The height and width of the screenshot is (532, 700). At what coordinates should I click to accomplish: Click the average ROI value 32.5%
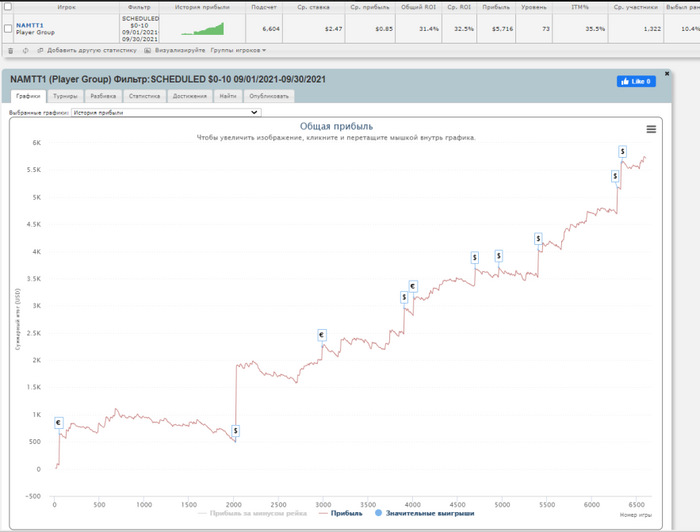click(464, 29)
